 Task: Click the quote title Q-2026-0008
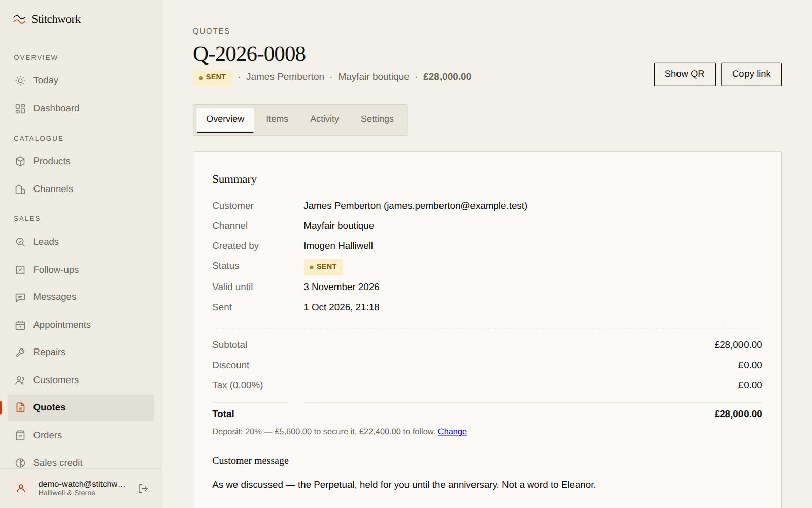[x=249, y=54]
